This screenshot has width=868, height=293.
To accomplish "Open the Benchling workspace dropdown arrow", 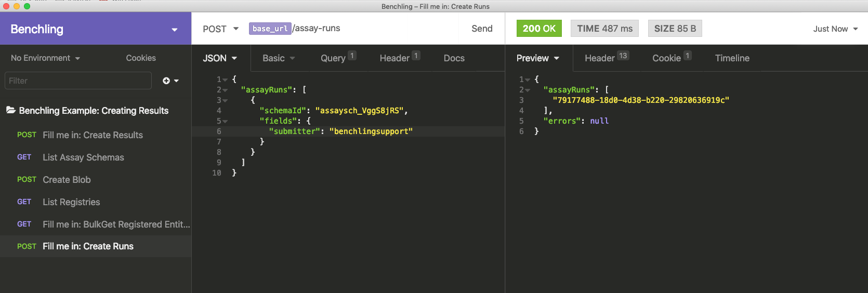I will [x=175, y=30].
